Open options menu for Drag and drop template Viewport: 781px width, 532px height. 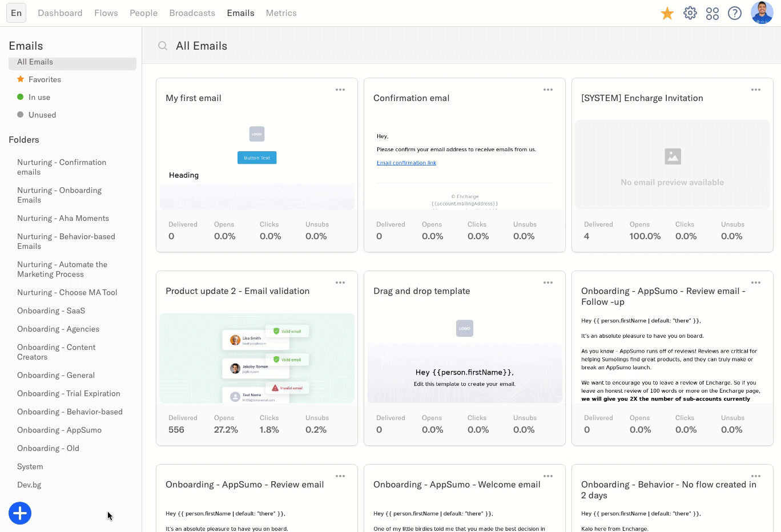pos(548,283)
